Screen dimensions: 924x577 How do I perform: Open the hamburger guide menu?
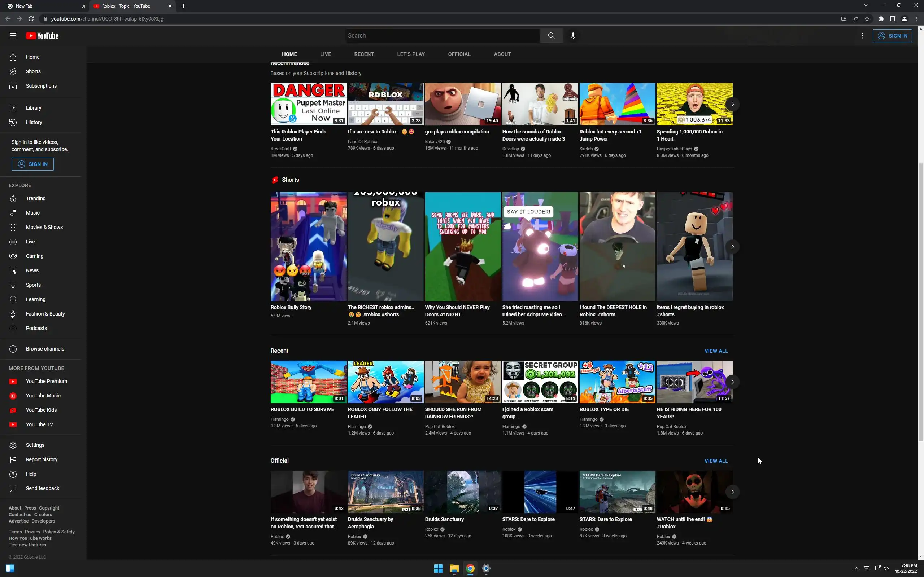coord(13,35)
